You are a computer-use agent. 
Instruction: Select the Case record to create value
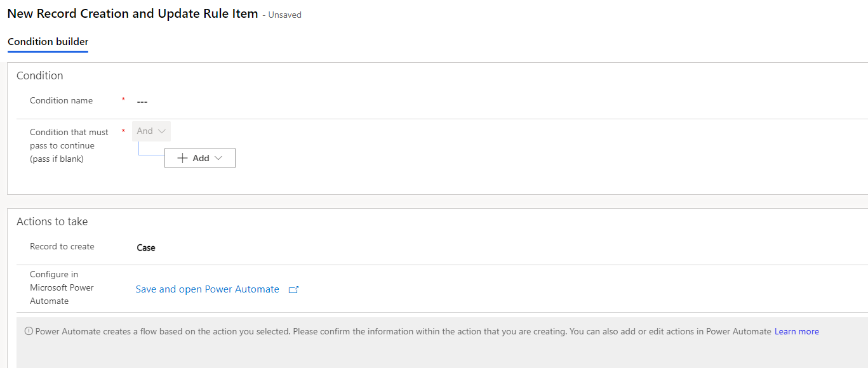[x=145, y=247]
